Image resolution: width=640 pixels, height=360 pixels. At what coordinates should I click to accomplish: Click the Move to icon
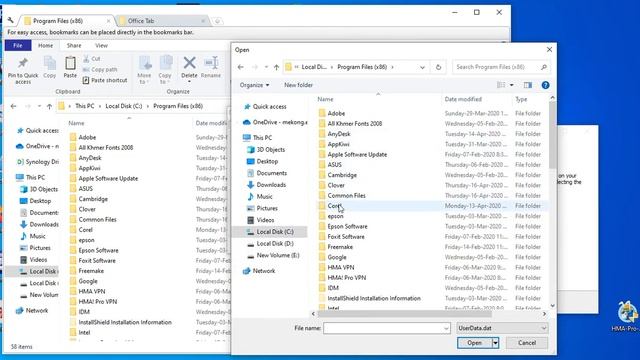pyautogui.click(x=144, y=63)
